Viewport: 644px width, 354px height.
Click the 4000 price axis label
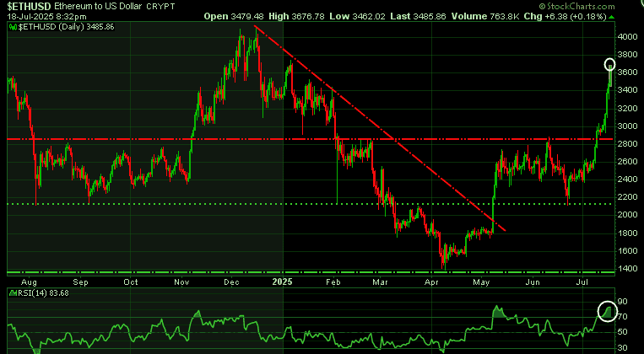[x=629, y=37]
